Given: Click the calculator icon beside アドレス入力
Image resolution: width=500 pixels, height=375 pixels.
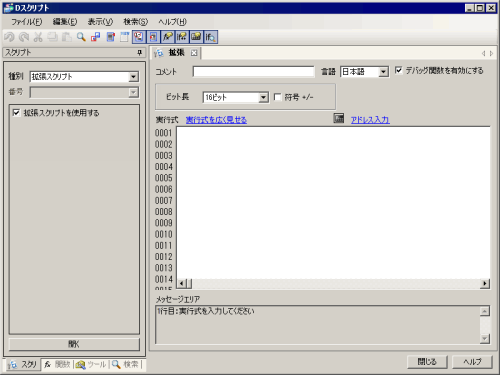Looking at the screenshot, I should (x=339, y=118).
